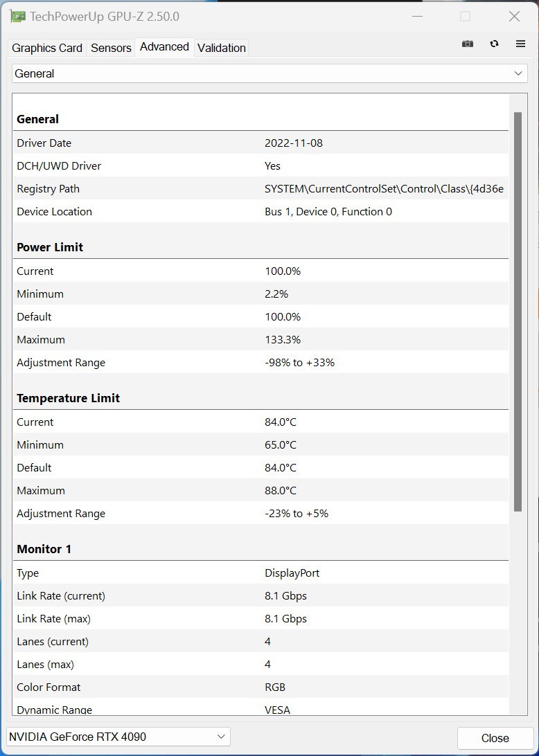Click the vertical scrollbar thumb
Image resolution: width=539 pixels, height=756 pixels.
[x=518, y=312]
